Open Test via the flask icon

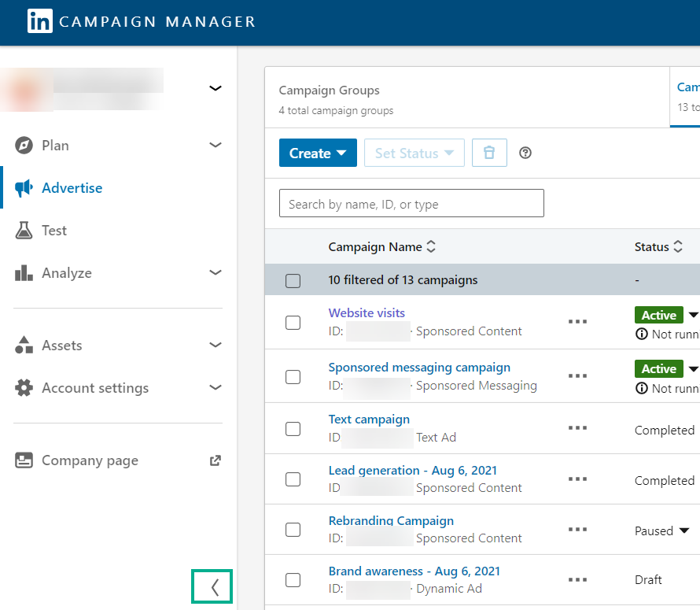point(24,230)
